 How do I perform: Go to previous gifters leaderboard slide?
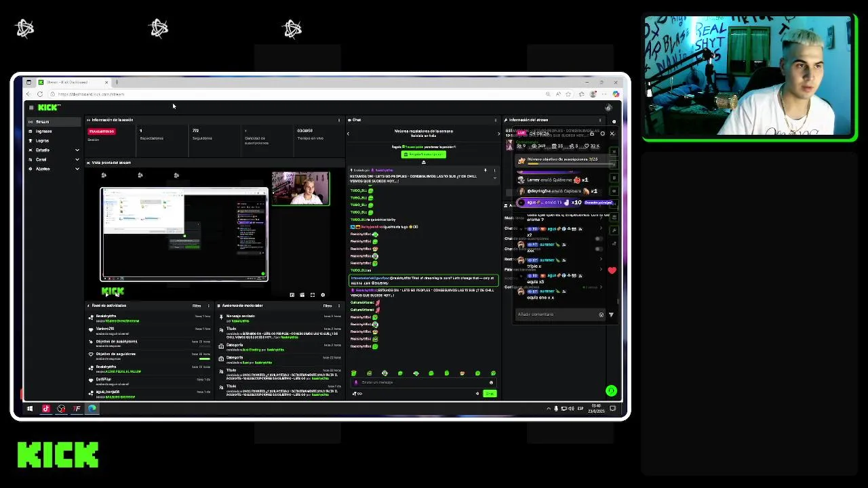[349, 134]
